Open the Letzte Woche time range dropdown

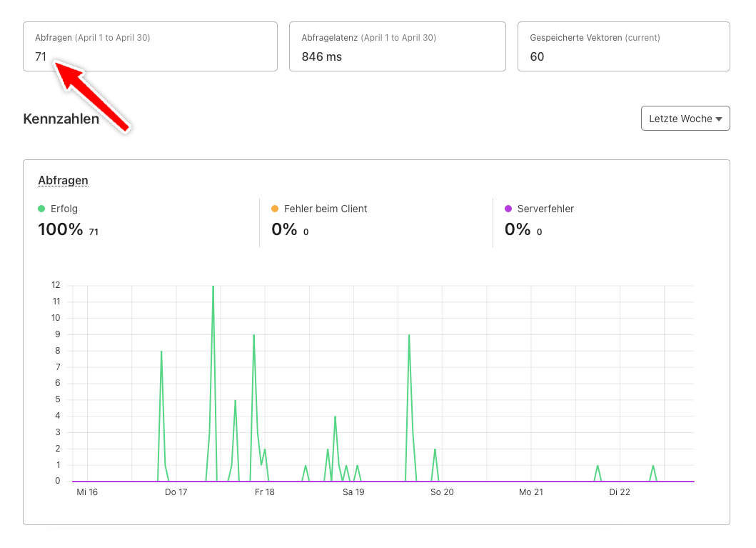click(x=685, y=118)
